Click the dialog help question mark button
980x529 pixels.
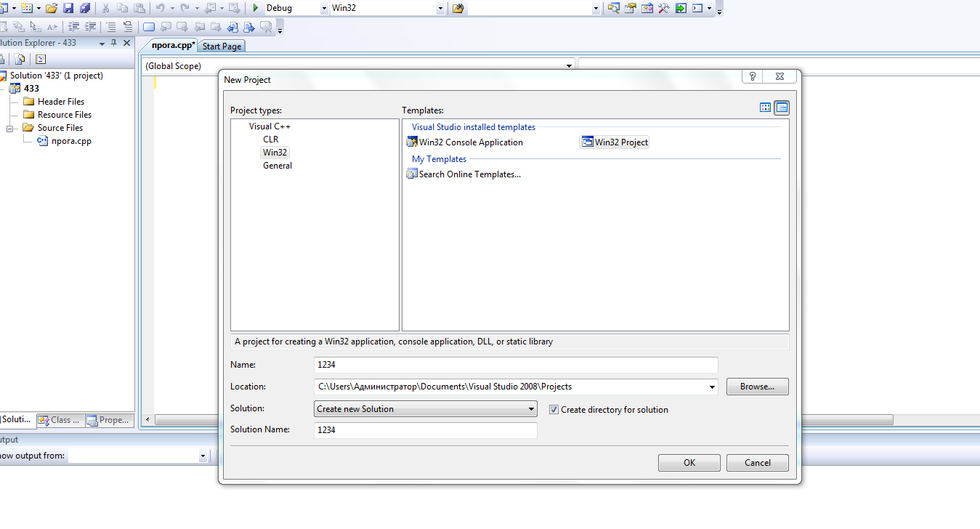point(753,76)
